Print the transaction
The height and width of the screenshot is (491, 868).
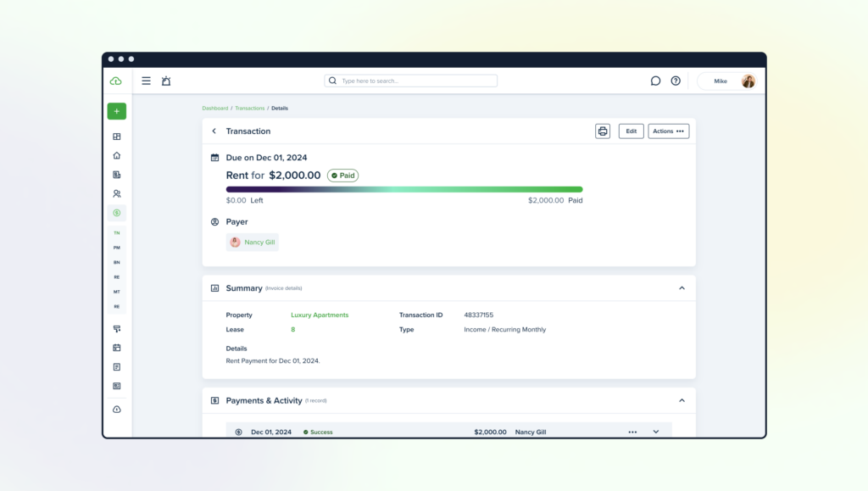pos(603,131)
